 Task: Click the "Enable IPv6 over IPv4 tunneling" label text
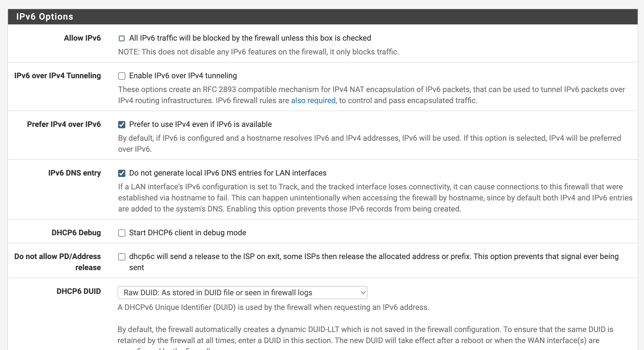(183, 76)
